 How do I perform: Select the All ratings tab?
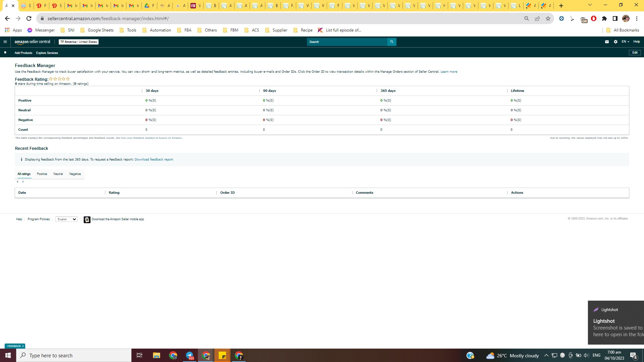click(x=24, y=174)
